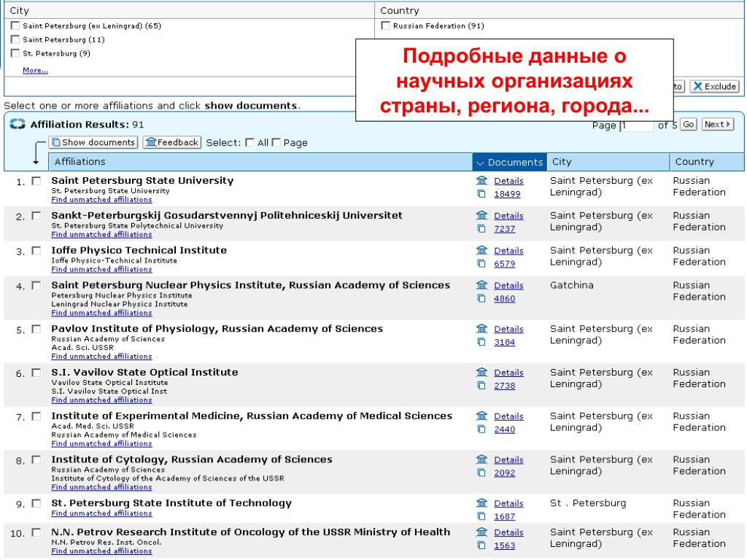This screenshot has height=560, width=747.
Task: Click document icon next to count 2092
Action: [x=481, y=472]
